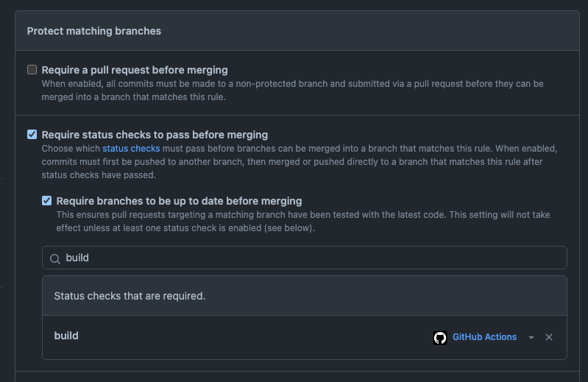Image resolution: width=588 pixels, height=382 pixels.
Task: Click the GitHub Actions link
Action: tap(484, 336)
